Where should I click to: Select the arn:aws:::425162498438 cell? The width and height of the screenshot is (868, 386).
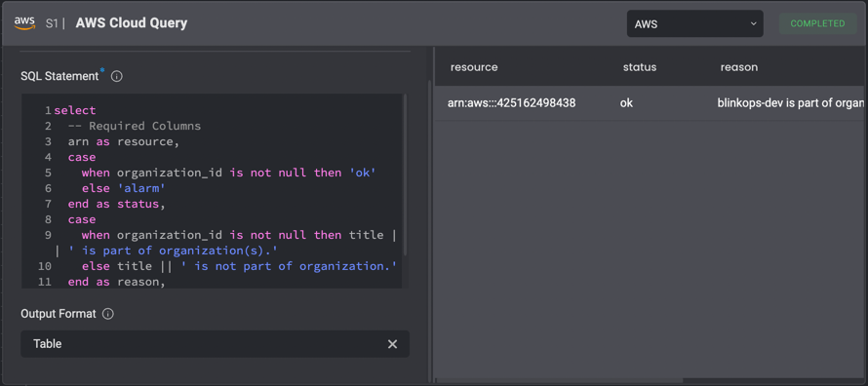[511, 103]
